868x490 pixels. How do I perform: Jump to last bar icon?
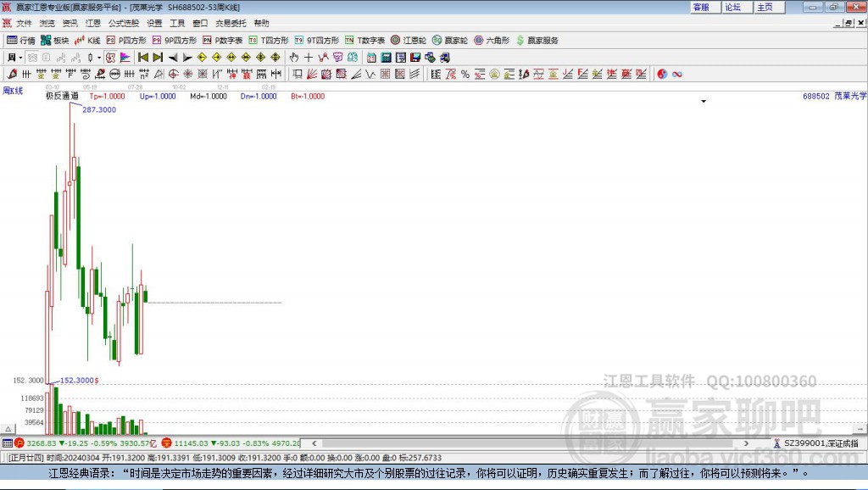158,58
